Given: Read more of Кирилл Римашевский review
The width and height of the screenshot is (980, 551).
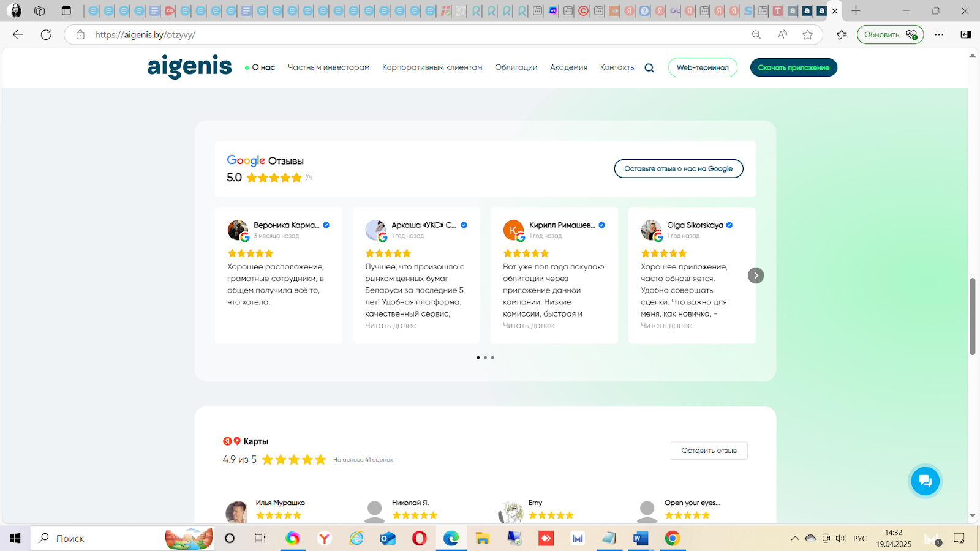Looking at the screenshot, I should pos(529,326).
